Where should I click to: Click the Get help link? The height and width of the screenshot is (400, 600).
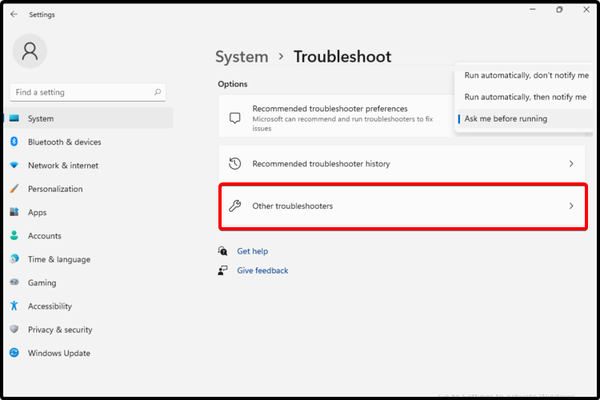[252, 252]
